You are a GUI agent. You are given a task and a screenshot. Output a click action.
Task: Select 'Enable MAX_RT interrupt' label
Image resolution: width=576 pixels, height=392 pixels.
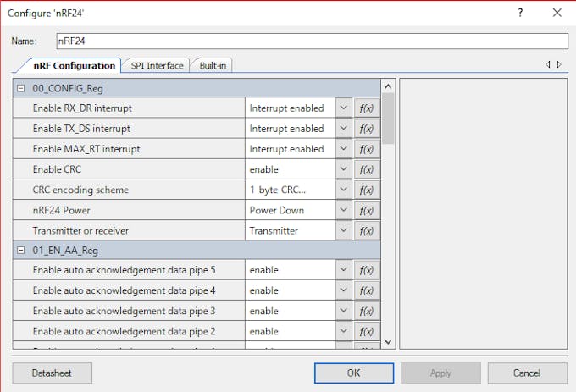coord(86,149)
